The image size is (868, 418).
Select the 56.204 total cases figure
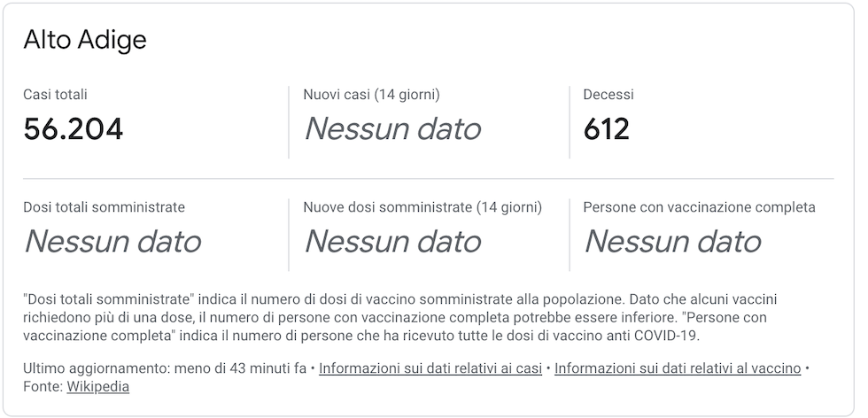[x=74, y=129]
